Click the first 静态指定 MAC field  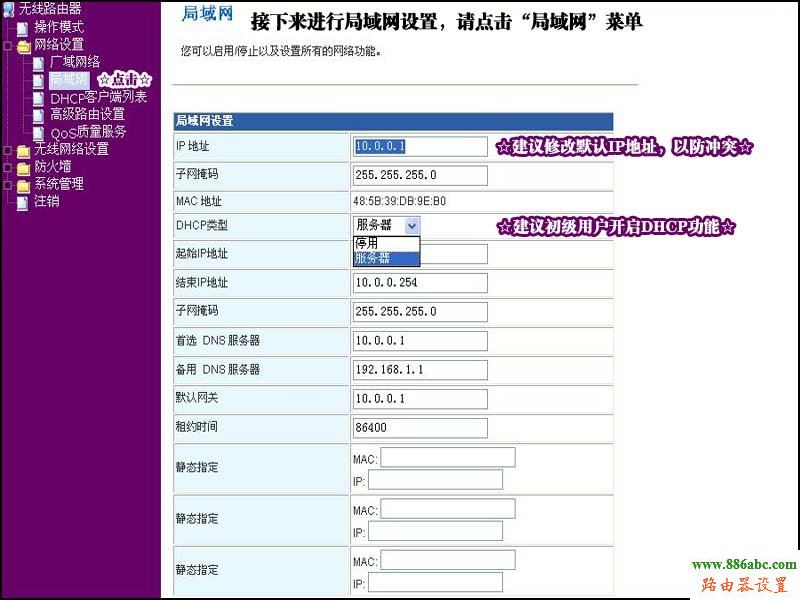[x=447, y=457]
